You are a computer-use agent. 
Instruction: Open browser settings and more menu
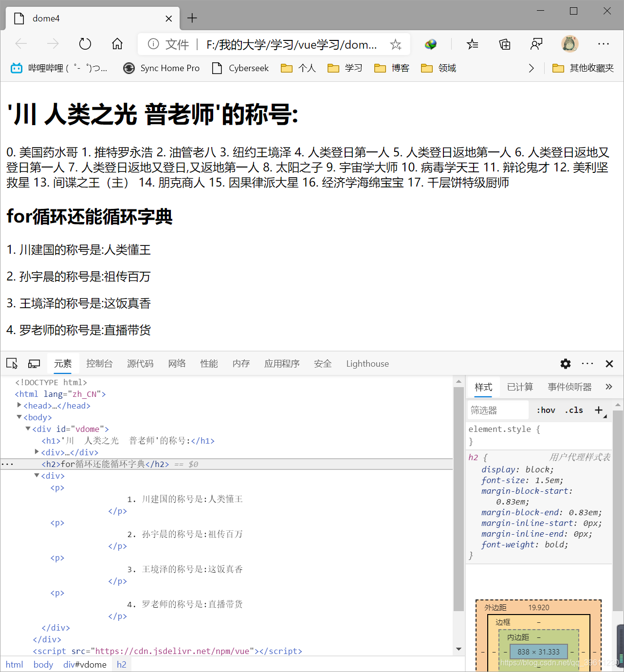coord(604,44)
